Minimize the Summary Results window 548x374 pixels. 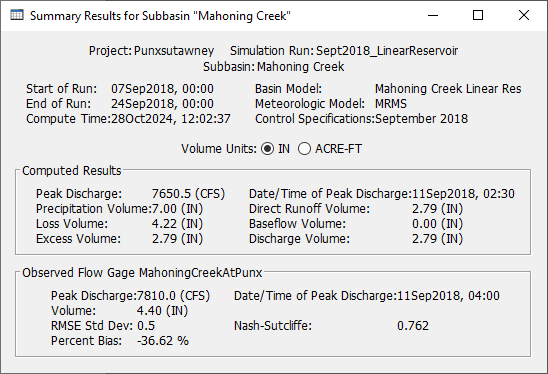tap(433, 15)
